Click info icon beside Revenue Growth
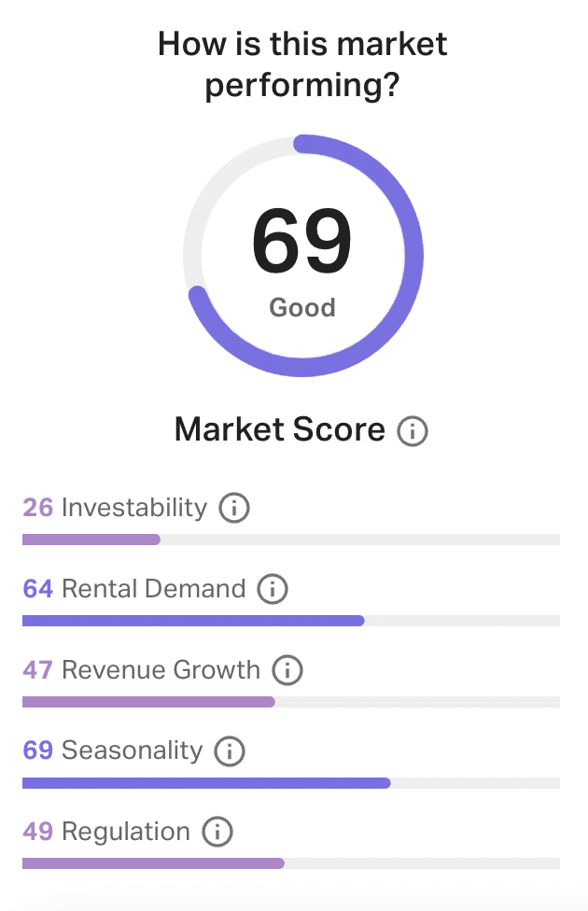This screenshot has width=588, height=911. click(x=287, y=670)
